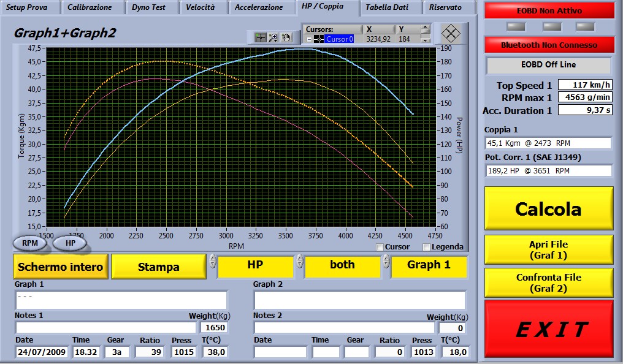Select the crosshair cursor tool

pyautogui.click(x=261, y=37)
